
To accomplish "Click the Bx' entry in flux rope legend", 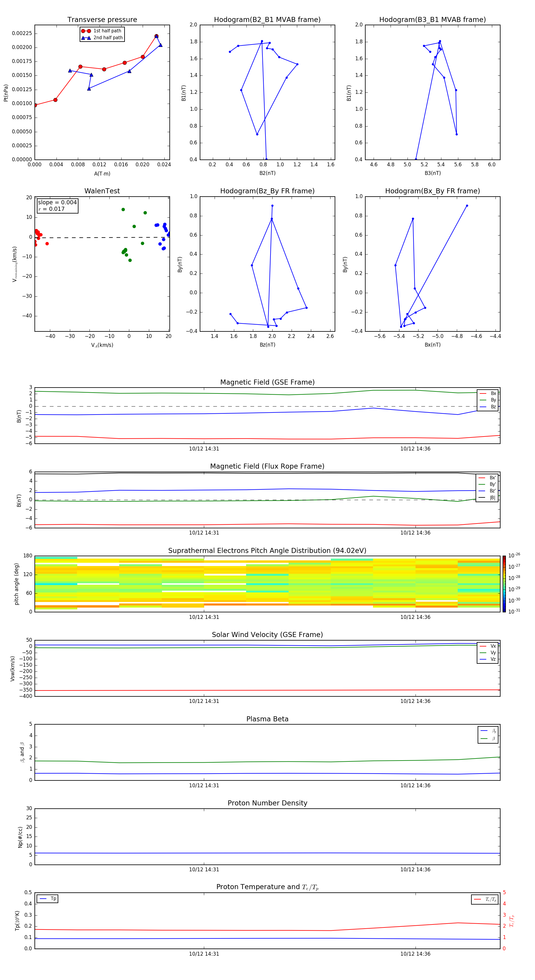I will point(487,478).
